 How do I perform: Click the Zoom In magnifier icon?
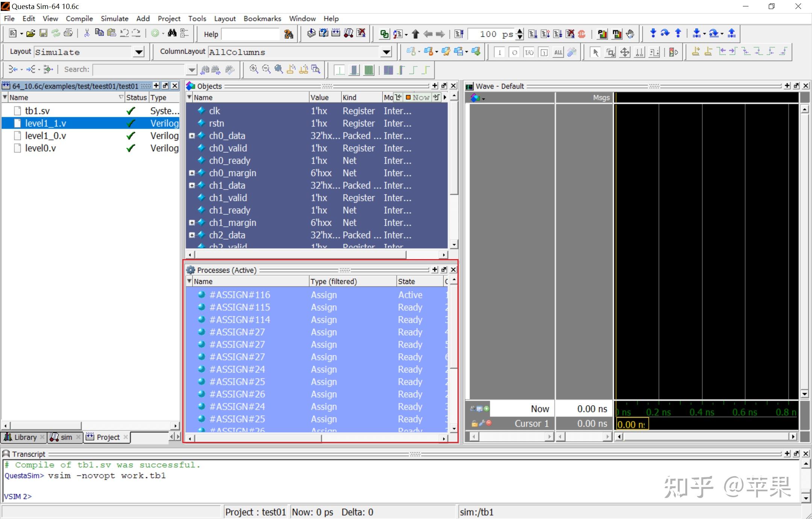click(x=254, y=69)
